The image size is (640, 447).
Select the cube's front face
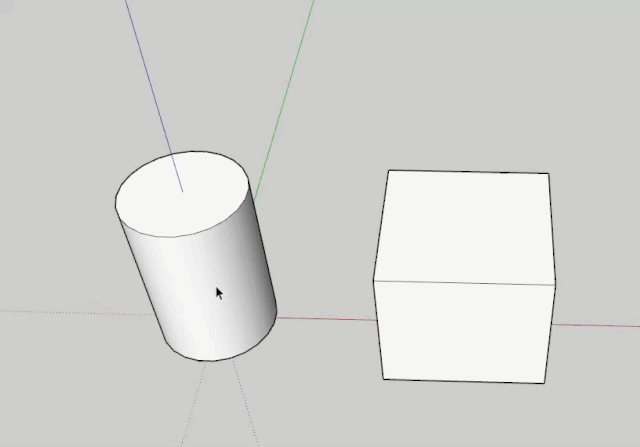click(464, 331)
